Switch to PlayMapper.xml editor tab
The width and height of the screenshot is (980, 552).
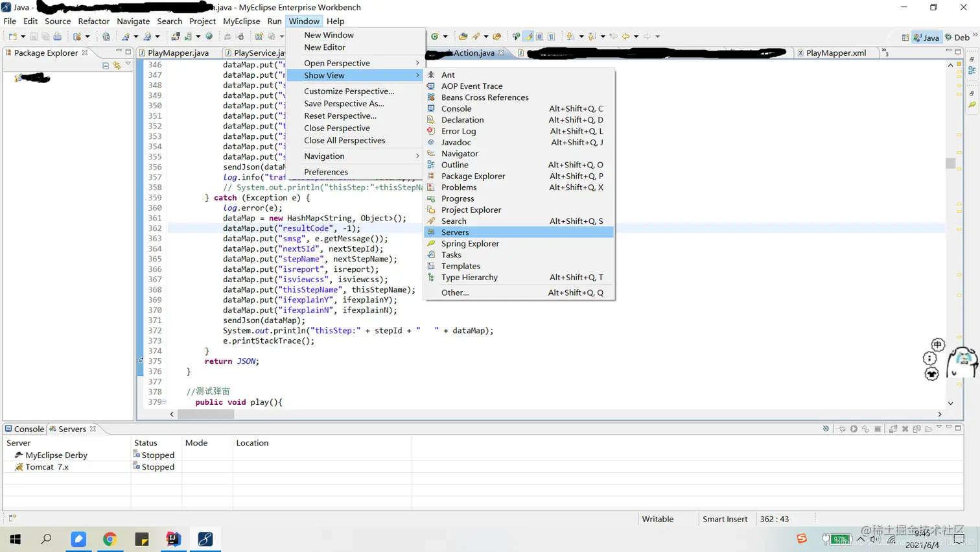click(835, 53)
